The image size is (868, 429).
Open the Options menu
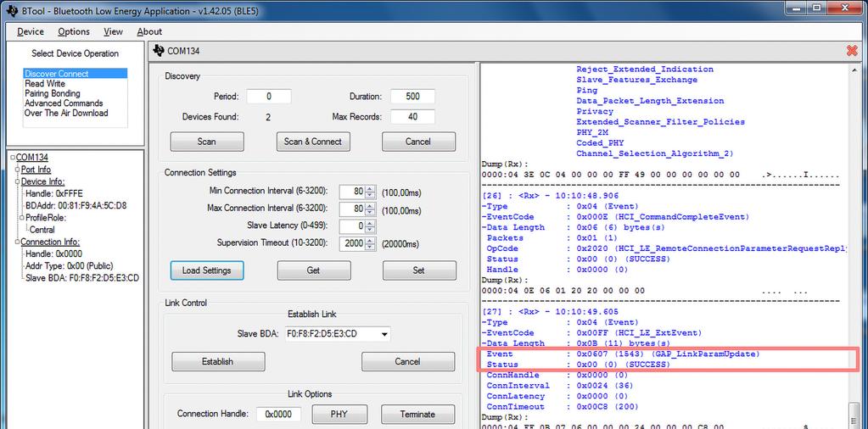(x=74, y=31)
